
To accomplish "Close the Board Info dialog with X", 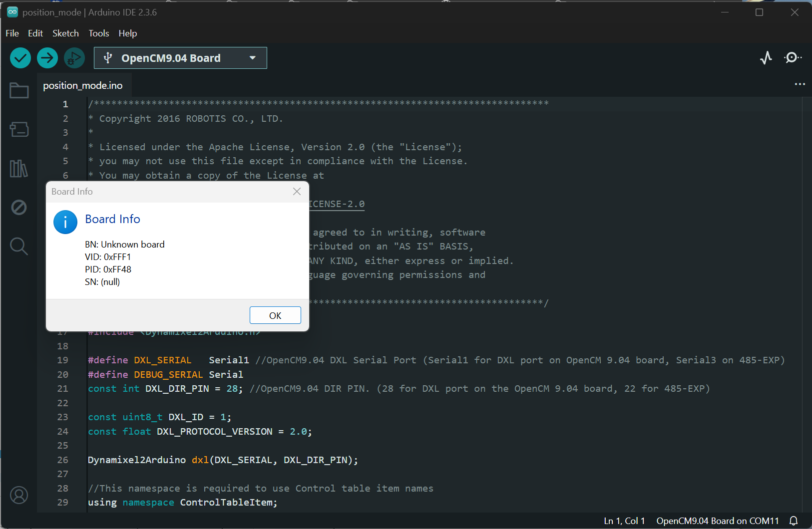I will [297, 192].
